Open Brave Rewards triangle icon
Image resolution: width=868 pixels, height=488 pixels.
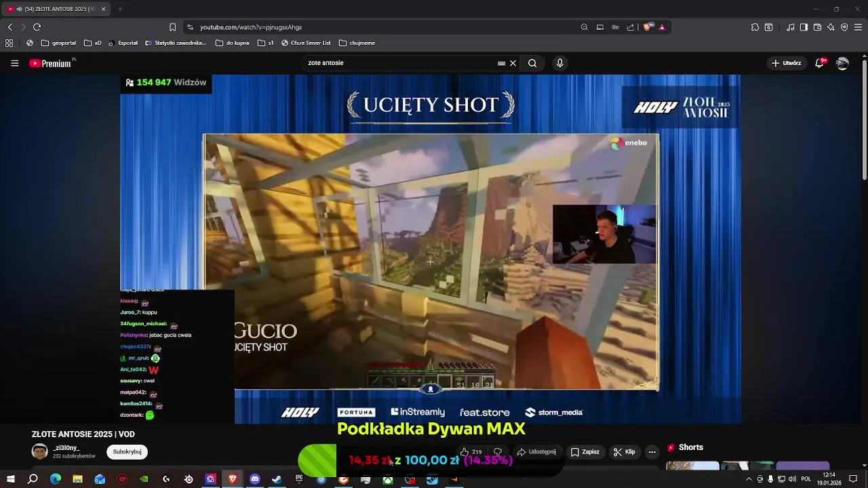coord(662,27)
